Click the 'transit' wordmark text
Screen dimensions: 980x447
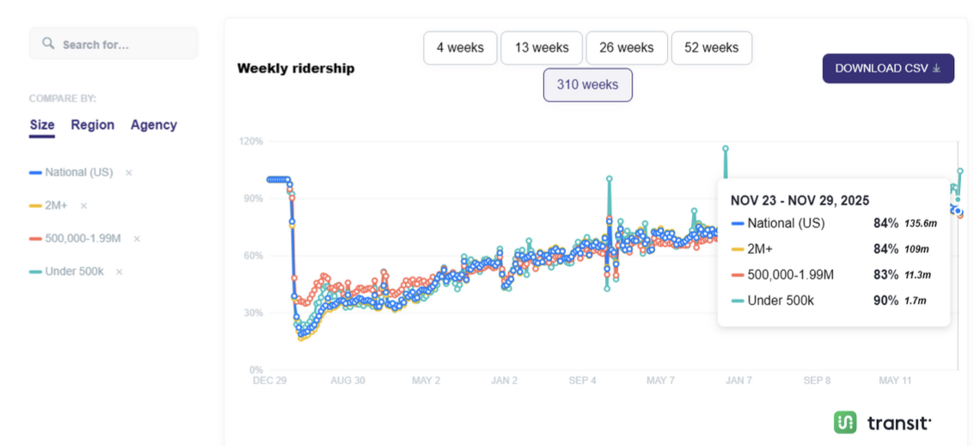tap(898, 423)
